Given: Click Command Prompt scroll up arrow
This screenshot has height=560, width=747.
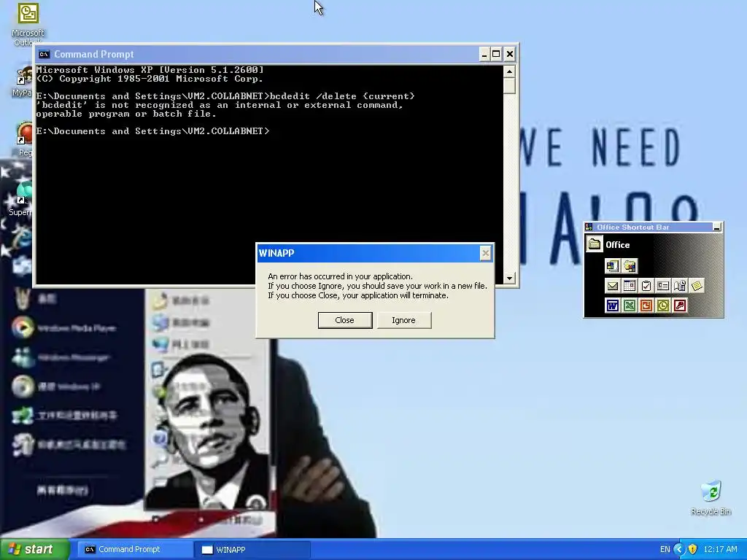Looking at the screenshot, I should 509,72.
